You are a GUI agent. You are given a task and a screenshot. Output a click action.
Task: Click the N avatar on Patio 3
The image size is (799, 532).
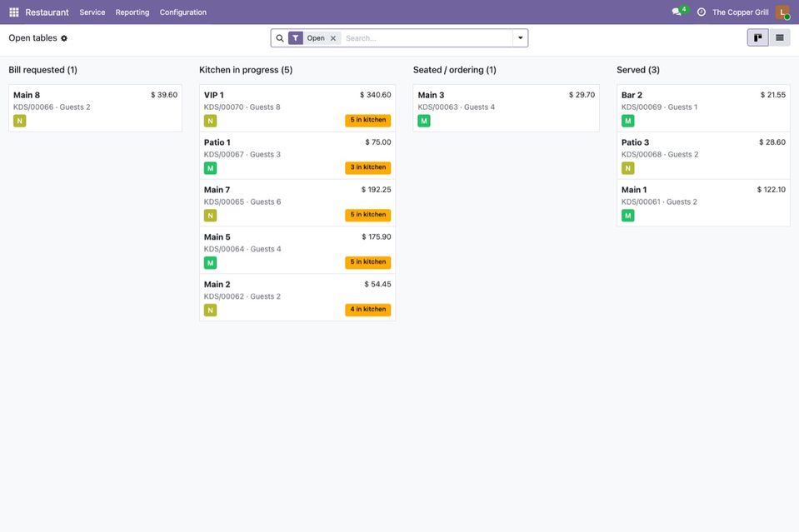coord(628,168)
